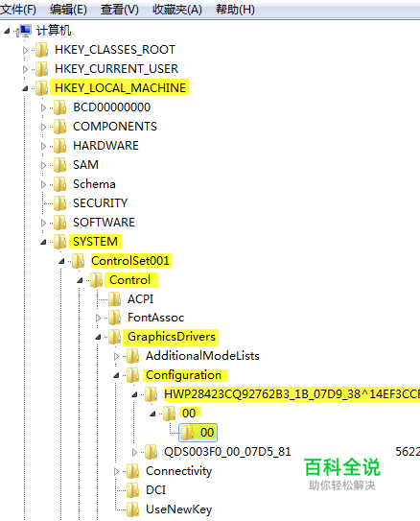This screenshot has width=420, height=521.
Task: Select the AdditionalModeLists key label
Action: coord(202,356)
